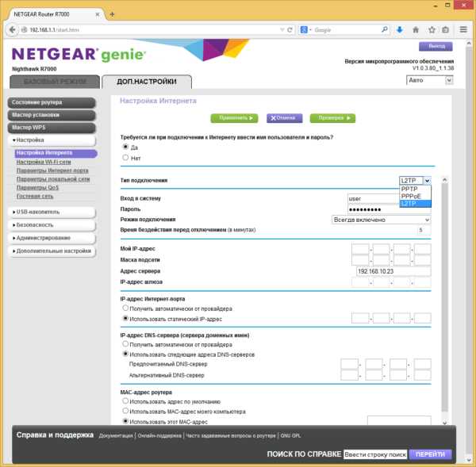Go to the browser home page icon
The image size is (476, 467).
tap(416, 29)
